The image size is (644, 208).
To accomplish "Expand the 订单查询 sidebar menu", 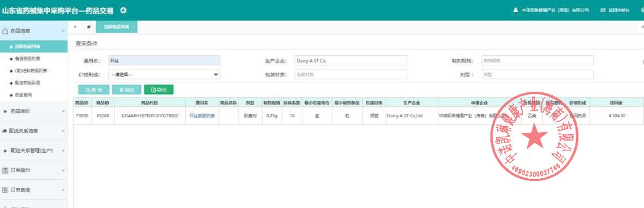I will click(34, 190).
